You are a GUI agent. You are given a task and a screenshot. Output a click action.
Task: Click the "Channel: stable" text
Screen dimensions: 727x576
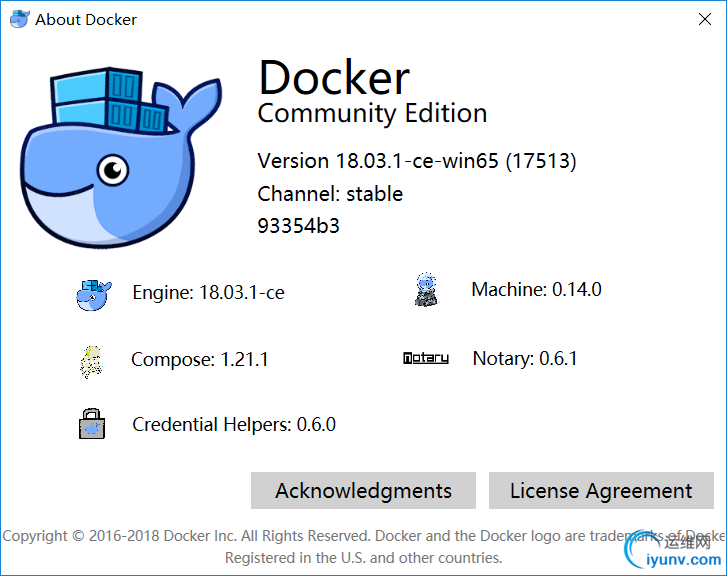[x=330, y=194]
